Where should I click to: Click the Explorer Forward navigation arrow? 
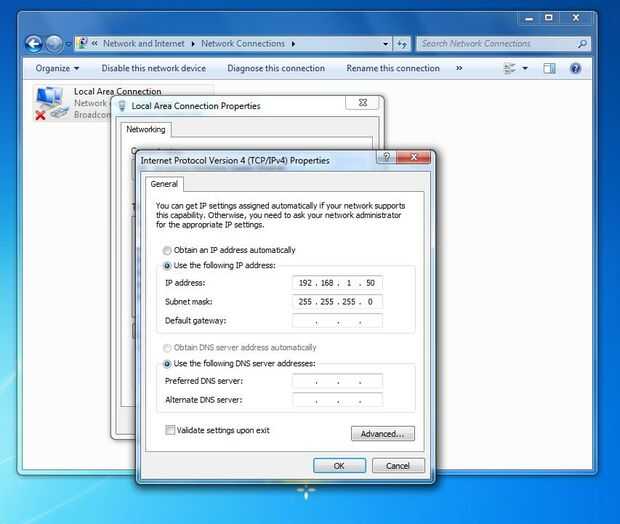[54, 44]
